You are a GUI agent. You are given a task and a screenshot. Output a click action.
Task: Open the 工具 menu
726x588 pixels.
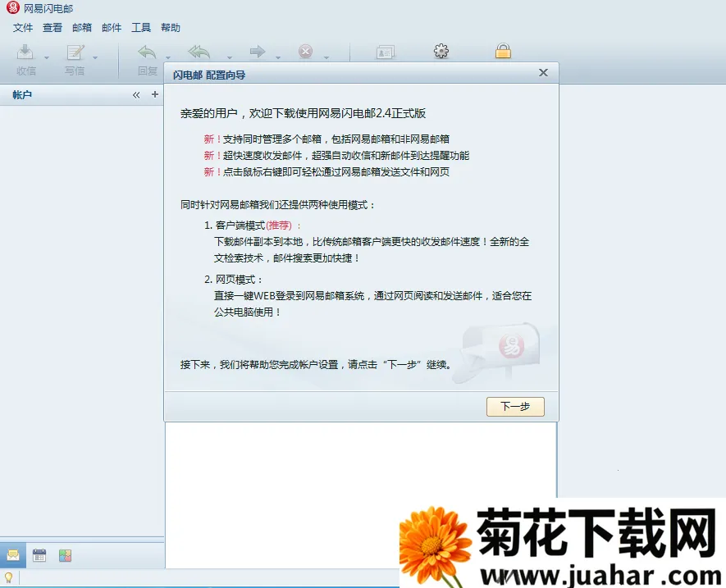tap(140, 27)
